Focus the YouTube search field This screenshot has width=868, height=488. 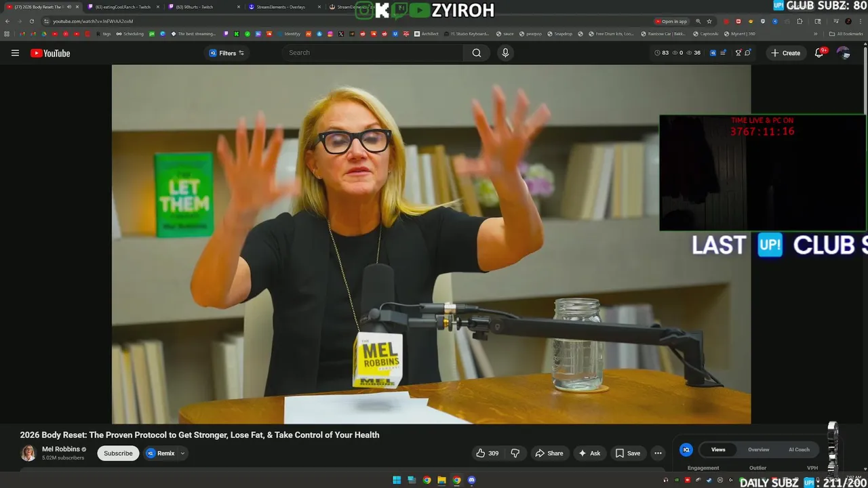pos(373,53)
